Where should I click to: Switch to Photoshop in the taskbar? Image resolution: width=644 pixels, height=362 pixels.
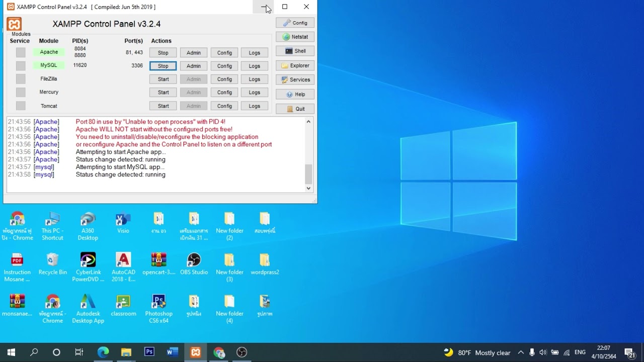pos(149,352)
